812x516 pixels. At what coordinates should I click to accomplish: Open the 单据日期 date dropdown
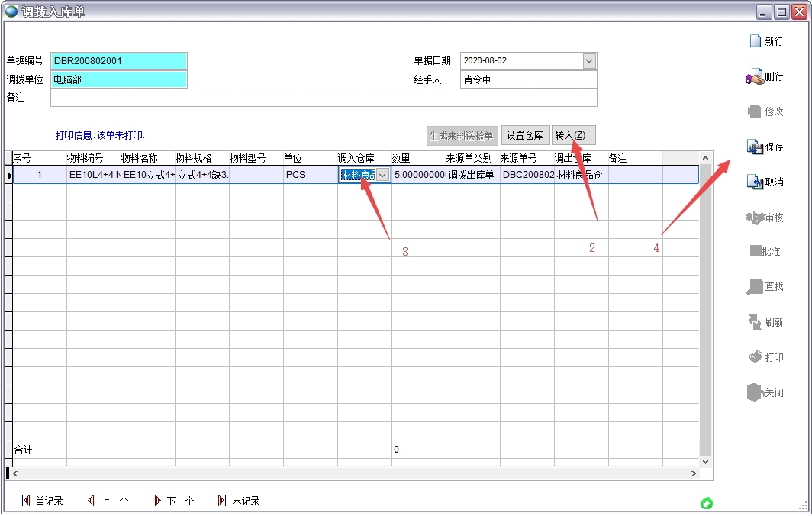[x=588, y=60]
